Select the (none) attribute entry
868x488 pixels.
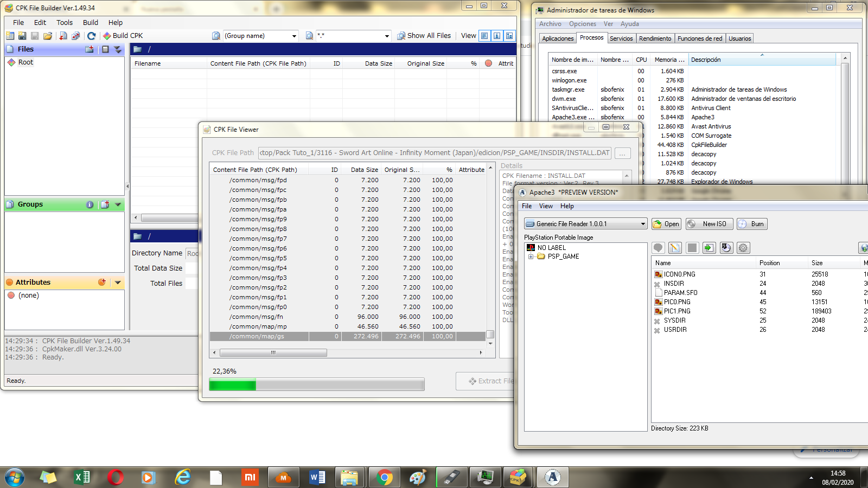point(29,296)
